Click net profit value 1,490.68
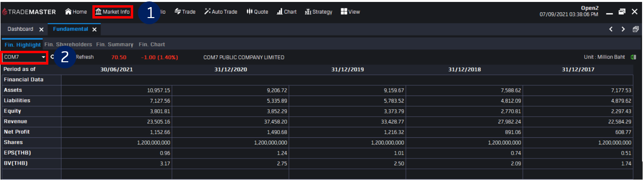This screenshot has height=180, width=644. (277, 132)
